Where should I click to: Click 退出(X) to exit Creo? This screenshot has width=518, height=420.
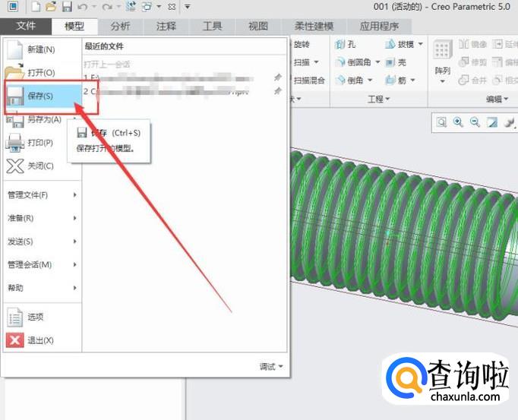42,340
